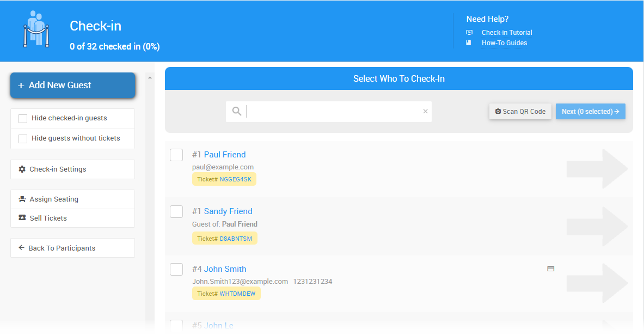Screen dimensions: 644x335
Task: Open Check-in Settings
Action: [x=72, y=169]
